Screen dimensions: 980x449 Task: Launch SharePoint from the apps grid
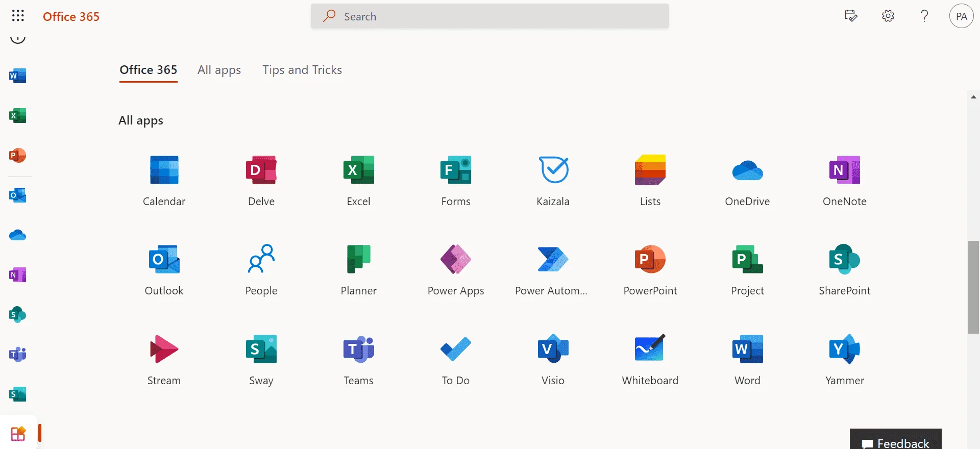(845, 270)
